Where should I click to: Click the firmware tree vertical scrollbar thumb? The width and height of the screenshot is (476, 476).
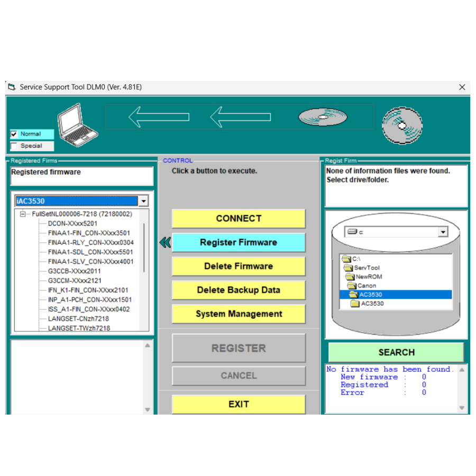[x=144, y=248]
